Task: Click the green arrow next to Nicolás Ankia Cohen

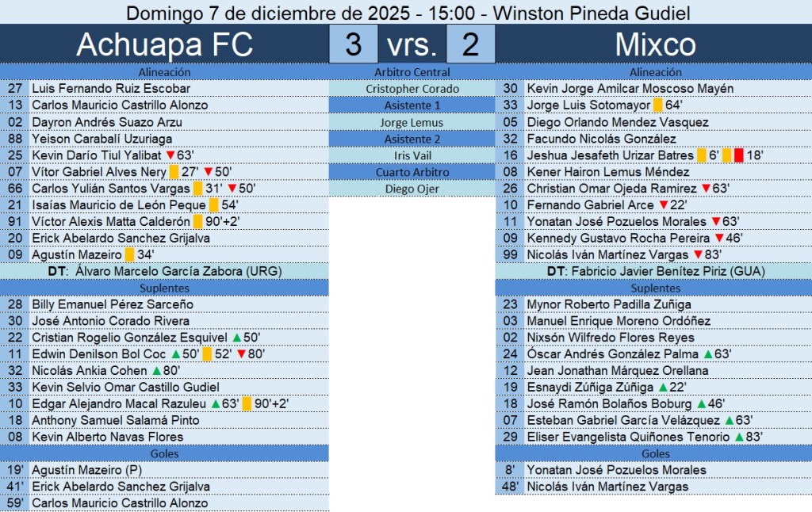Action: pos(152,371)
